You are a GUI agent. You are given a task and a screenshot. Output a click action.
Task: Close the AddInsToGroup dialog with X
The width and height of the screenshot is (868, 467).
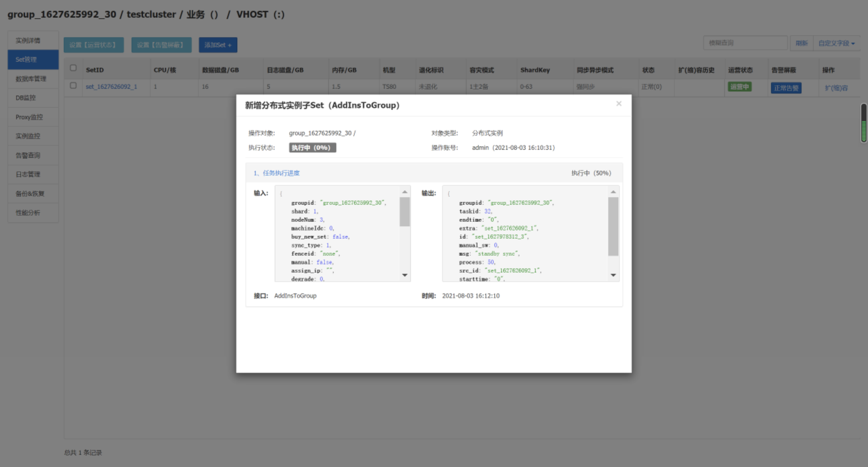[618, 104]
